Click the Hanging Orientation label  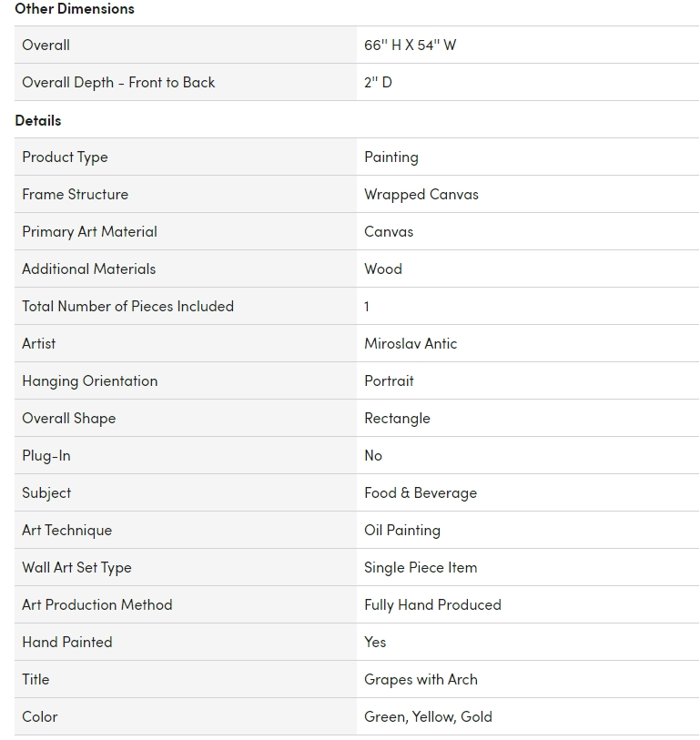pos(89,380)
